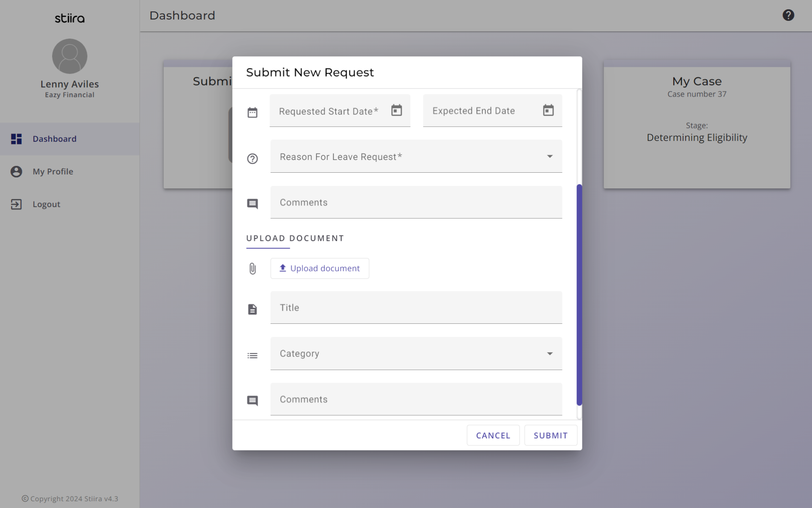
Task: Click the document icon beside Title field
Action: 252,309
